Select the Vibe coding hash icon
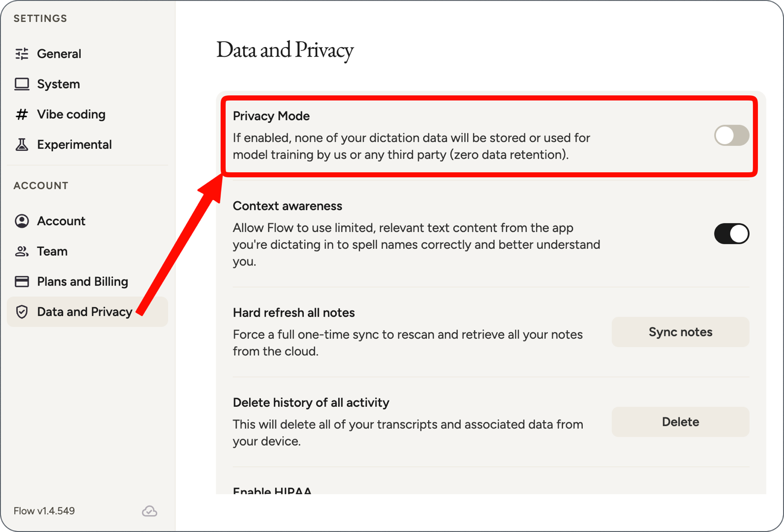 [x=22, y=114]
